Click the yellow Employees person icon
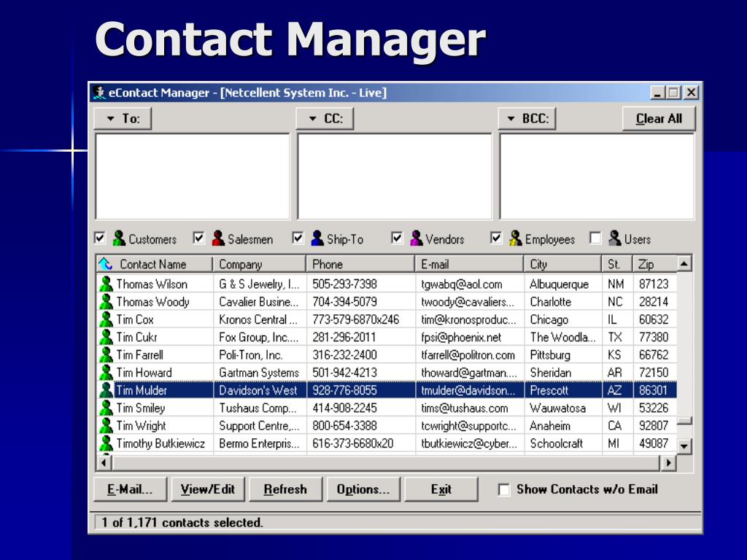 pyautogui.click(x=516, y=238)
